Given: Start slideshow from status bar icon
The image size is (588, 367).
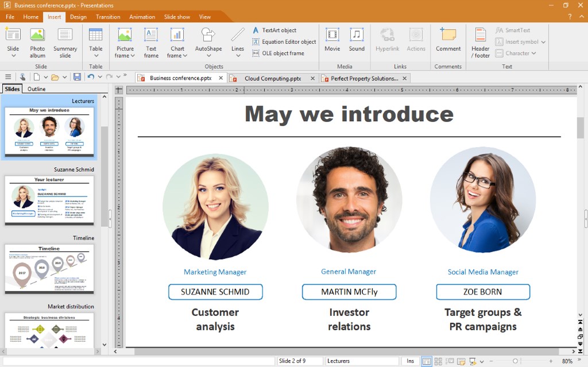Looking at the screenshot, I should (x=472, y=361).
